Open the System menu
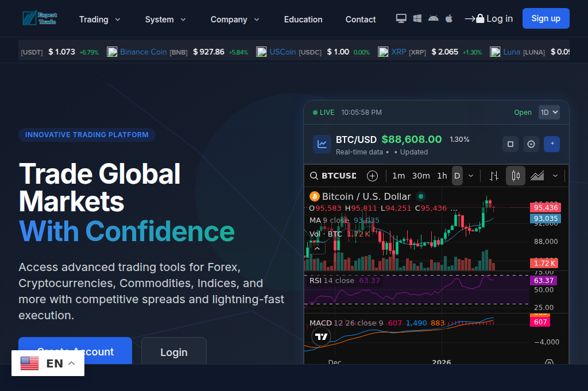This screenshot has width=588, height=391. coord(165,19)
